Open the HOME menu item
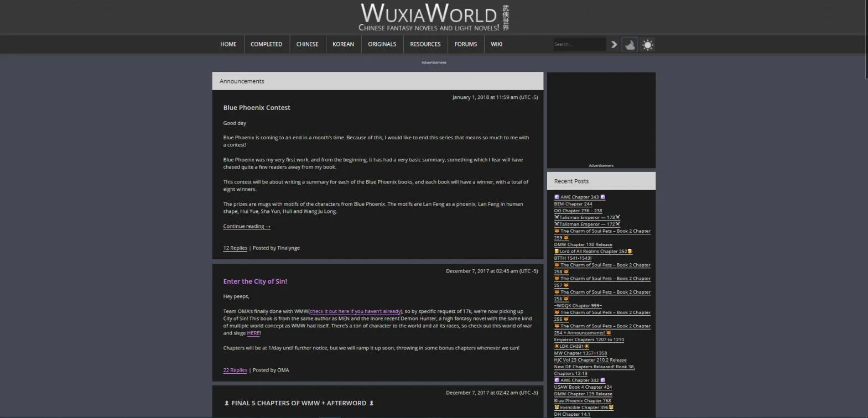The image size is (868, 418). coord(228,44)
